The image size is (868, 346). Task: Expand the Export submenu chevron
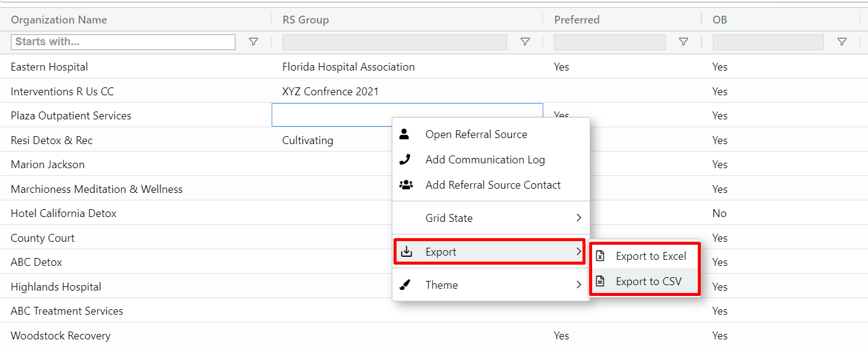pyautogui.click(x=578, y=251)
